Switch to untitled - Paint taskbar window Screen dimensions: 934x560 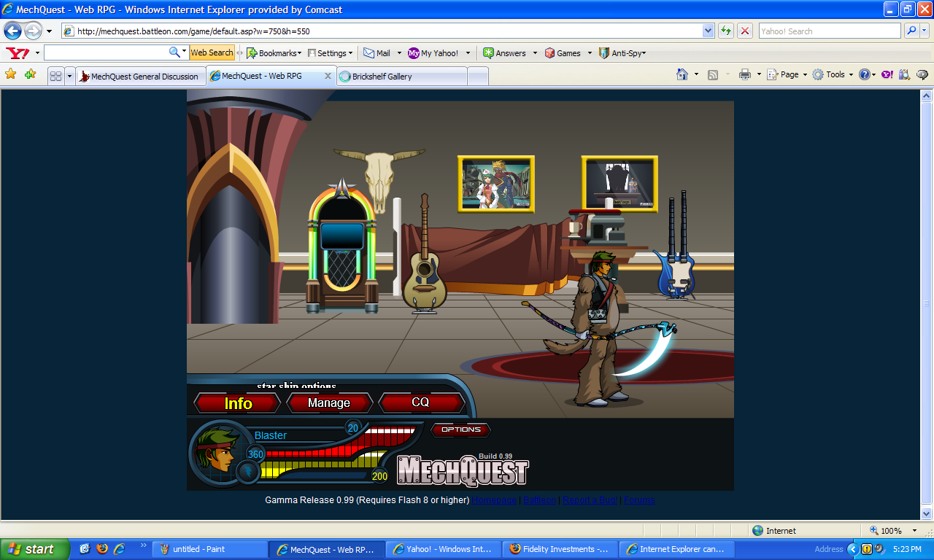(x=209, y=549)
